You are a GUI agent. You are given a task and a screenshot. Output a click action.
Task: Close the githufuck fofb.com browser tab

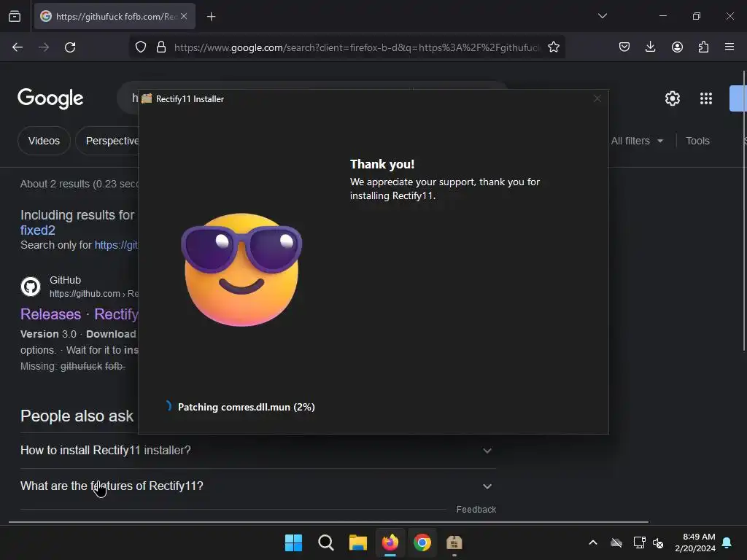(x=184, y=16)
